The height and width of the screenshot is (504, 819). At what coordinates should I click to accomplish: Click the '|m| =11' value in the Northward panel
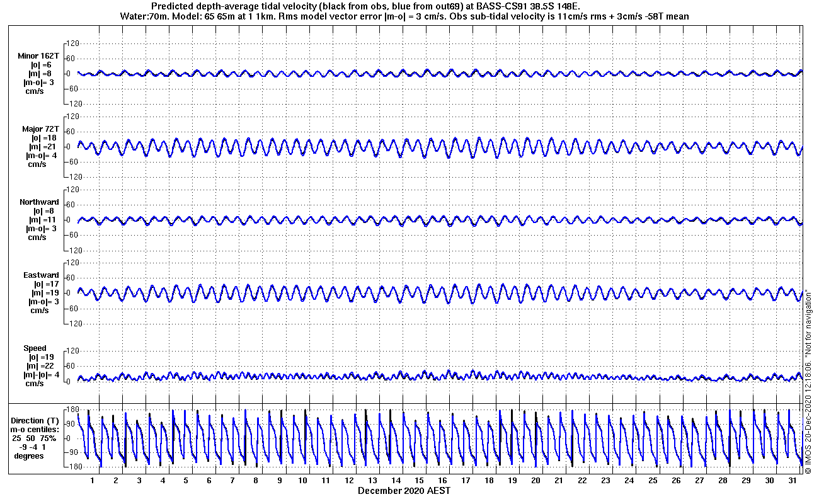point(45,220)
